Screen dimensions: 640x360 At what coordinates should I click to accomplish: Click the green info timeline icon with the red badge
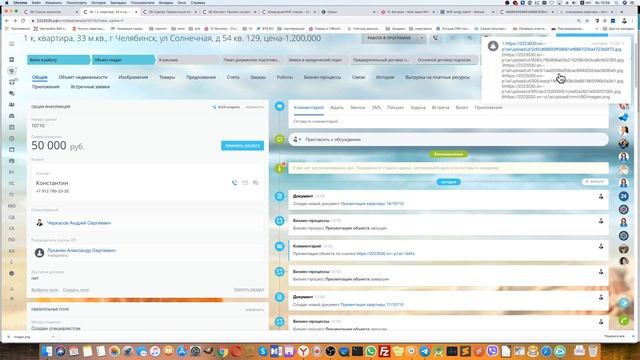click(280, 168)
